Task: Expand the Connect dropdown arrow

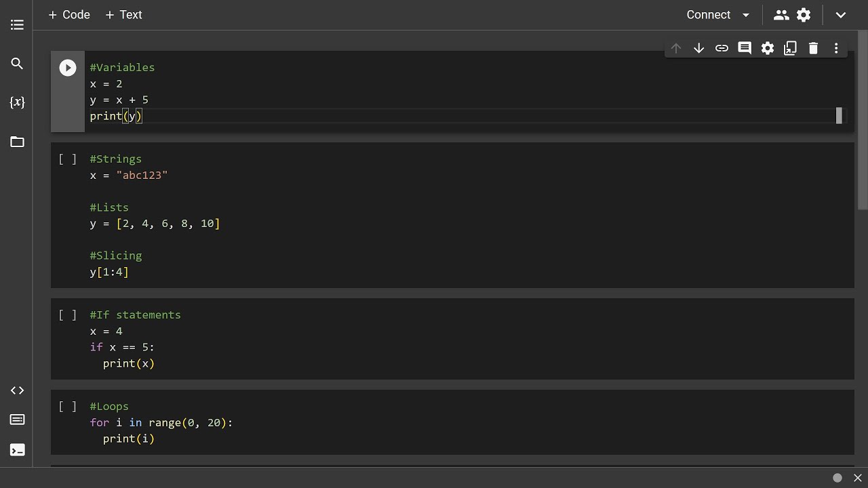Action: click(x=746, y=15)
